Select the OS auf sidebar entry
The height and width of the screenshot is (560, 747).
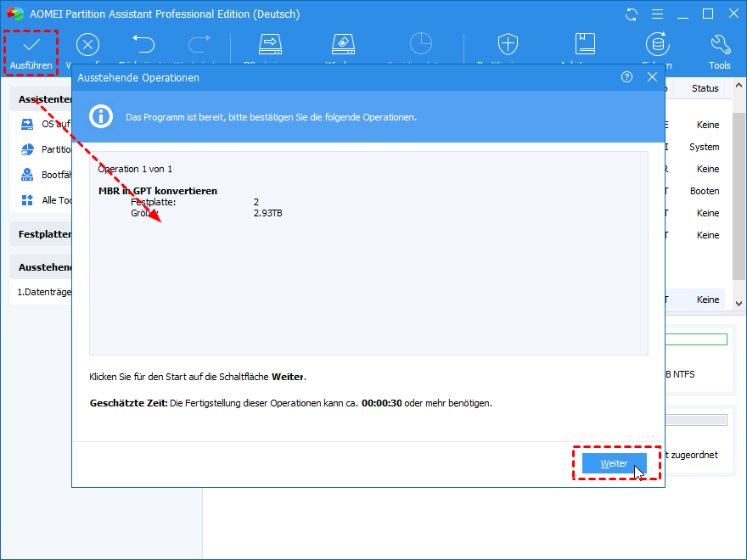pyautogui.click(x=45, y=124)
